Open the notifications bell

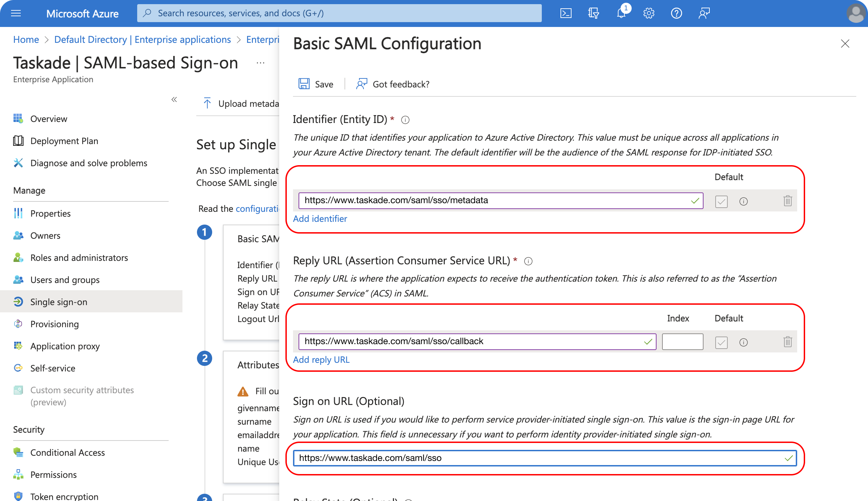[x=621, y=13]
